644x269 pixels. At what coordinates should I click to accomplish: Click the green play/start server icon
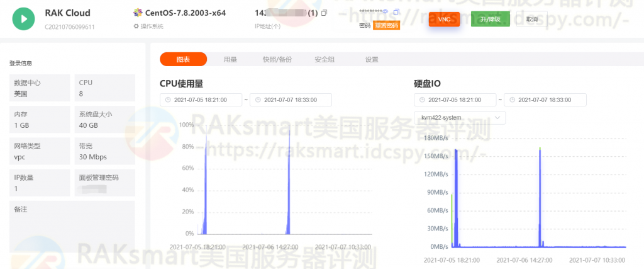point(23,18)
